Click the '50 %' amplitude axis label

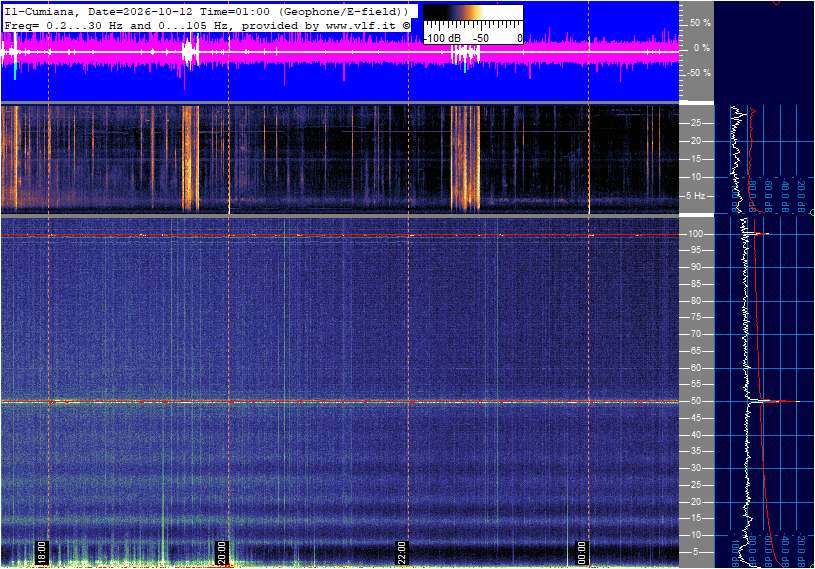700,23
